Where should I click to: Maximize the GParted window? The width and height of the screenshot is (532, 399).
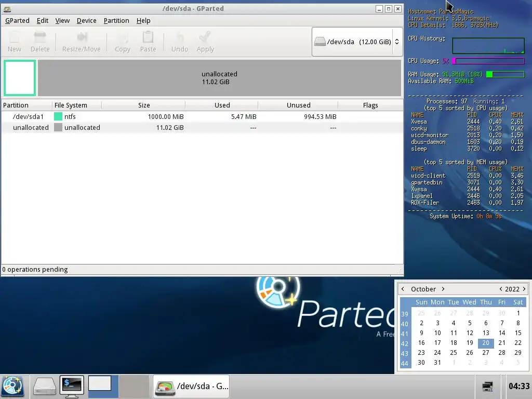389,9
